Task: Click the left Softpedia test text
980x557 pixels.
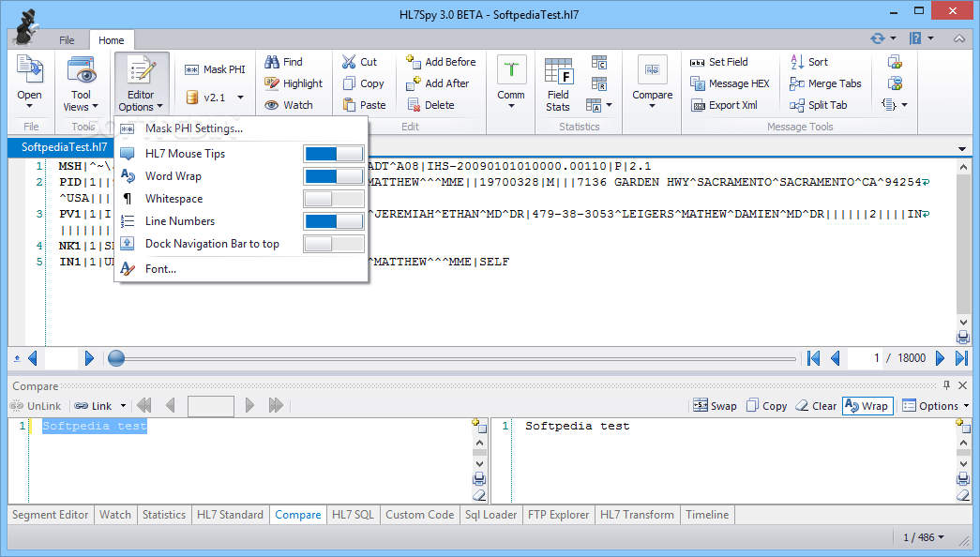Action: click(95, 426)
